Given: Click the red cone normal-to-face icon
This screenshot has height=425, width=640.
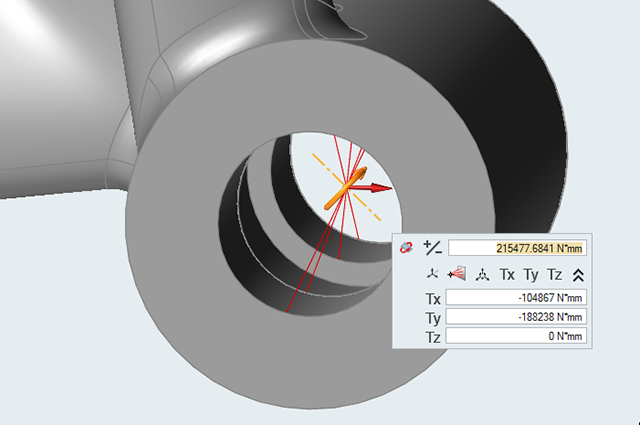Looking at the screenshot, I should tap(457, 274).
